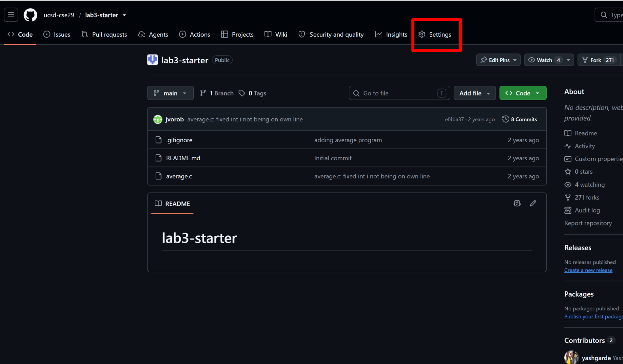Open the green Code dropdown button
The height and width of the screenshot is (364, 623).
point(523,93)
